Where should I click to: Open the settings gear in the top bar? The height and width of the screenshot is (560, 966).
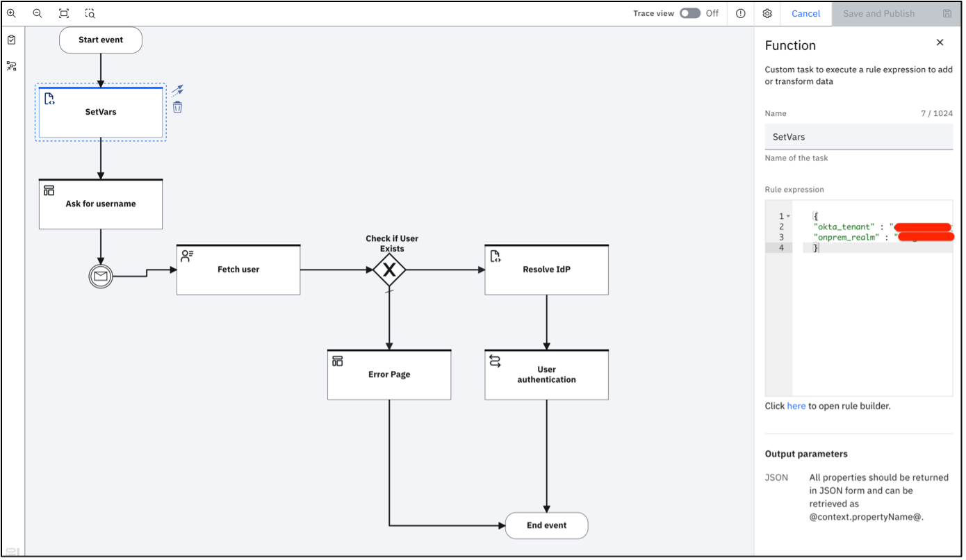767,13
